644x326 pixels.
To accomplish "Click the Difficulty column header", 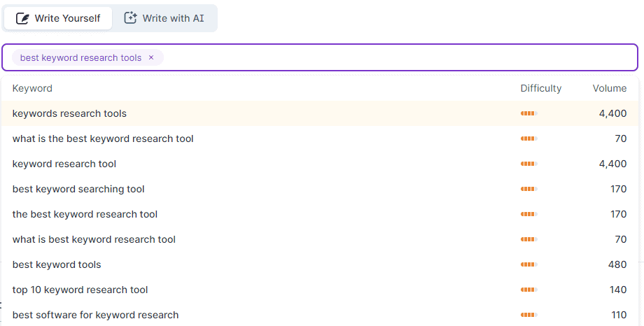I will coord(540,88).
